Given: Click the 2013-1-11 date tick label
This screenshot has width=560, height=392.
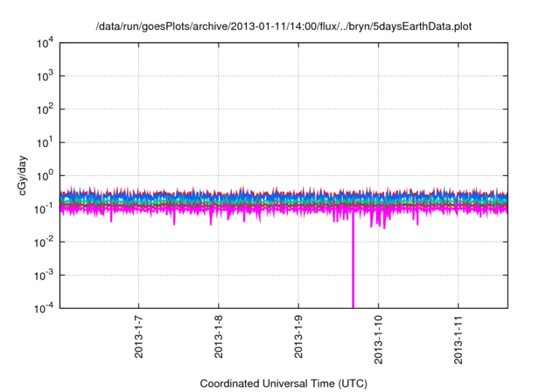Looking at the screenshot, I should (458, 339).
